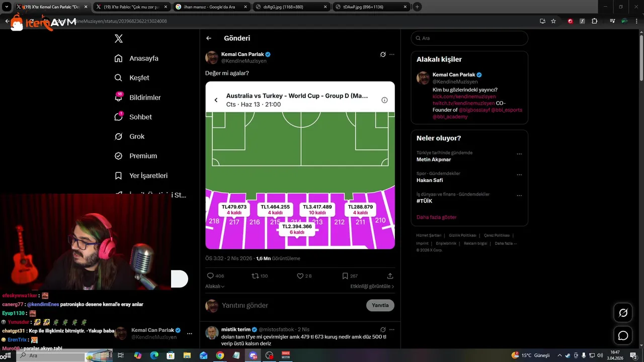Screen dimensions: 644x362
Task: Open Premium in the sidebar
Action: pos(136,156)
